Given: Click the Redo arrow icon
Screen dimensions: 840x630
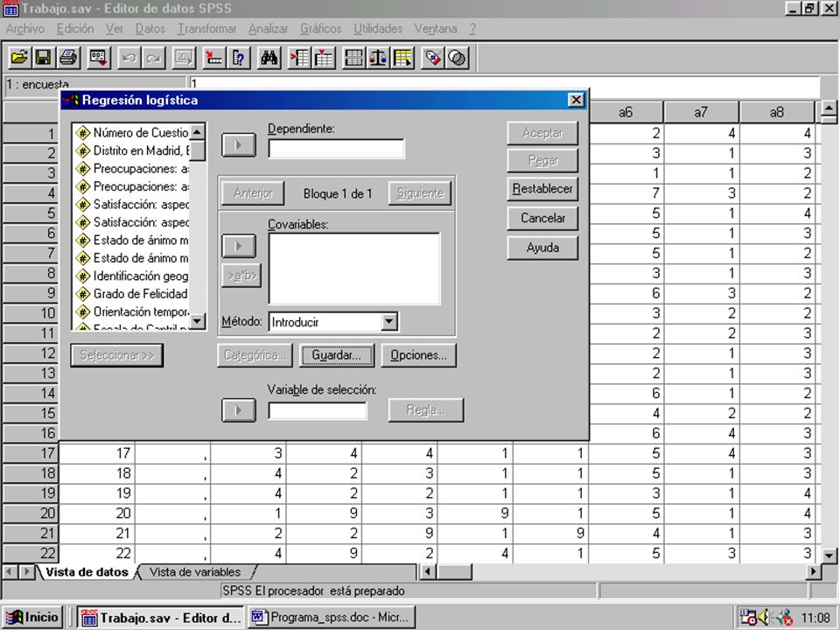Looking at the screenshot, I should [153, 58].
